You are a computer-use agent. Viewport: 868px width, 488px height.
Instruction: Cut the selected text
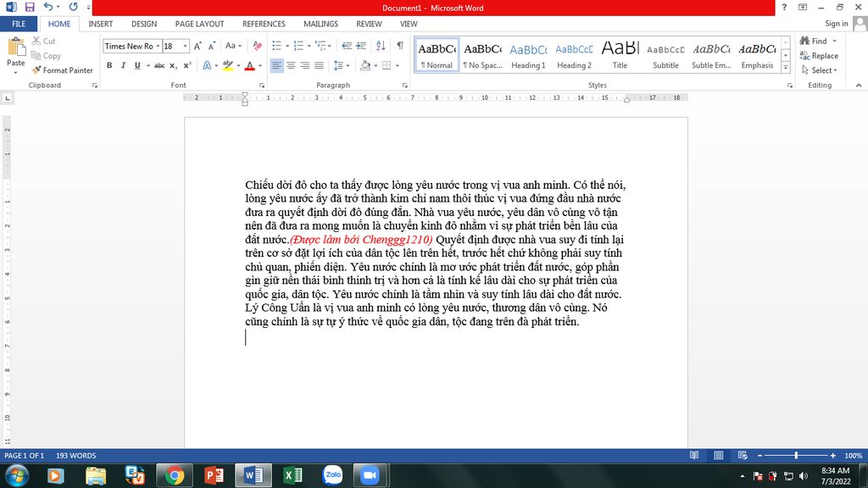coord(44,41)
